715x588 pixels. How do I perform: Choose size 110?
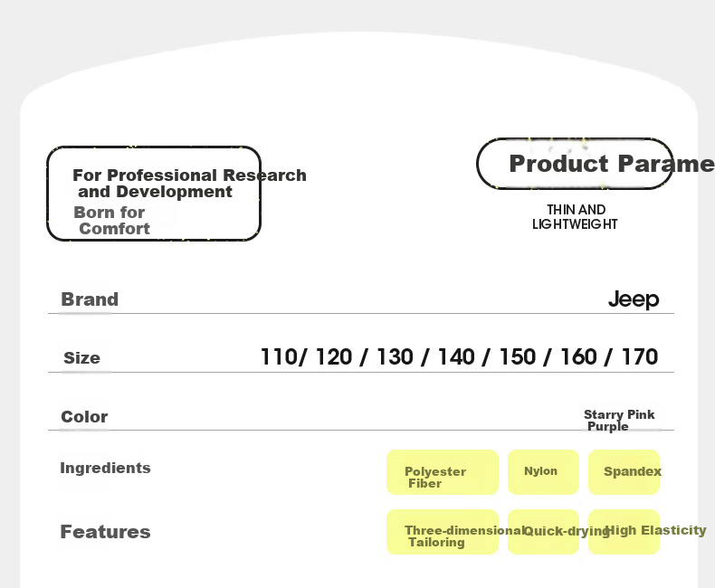279,357
